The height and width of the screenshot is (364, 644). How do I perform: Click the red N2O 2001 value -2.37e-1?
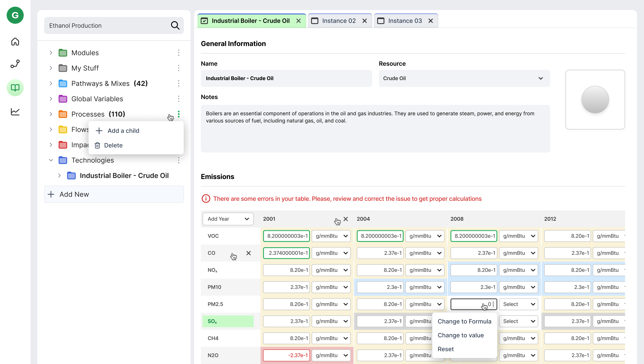pyautogui.click(x=287, y=355)
